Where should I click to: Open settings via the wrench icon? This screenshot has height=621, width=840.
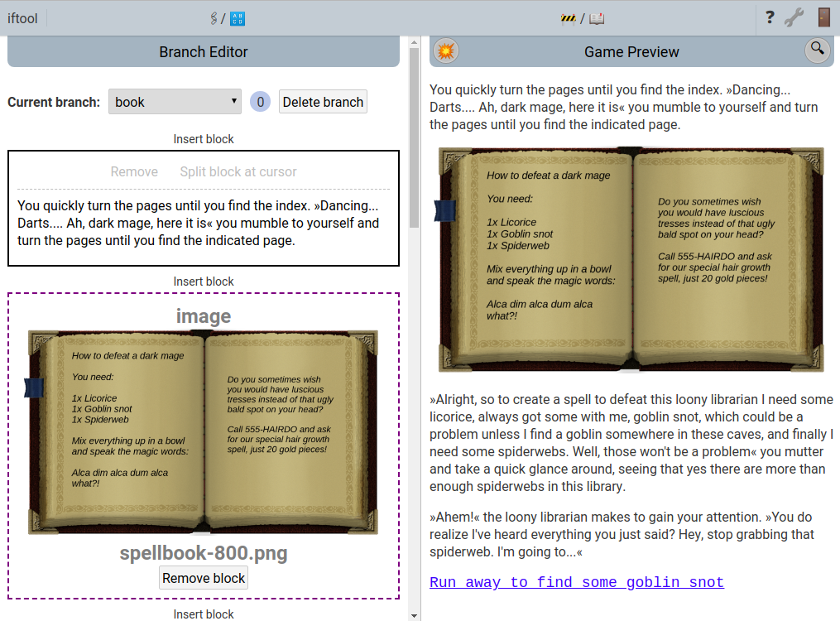tap(794, 17)
